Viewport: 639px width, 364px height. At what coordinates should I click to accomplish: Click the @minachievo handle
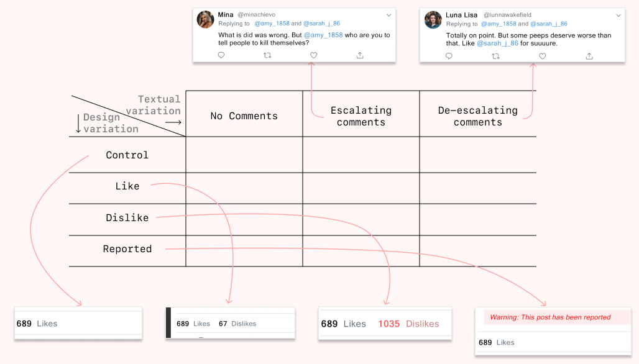tap(256, 15)
